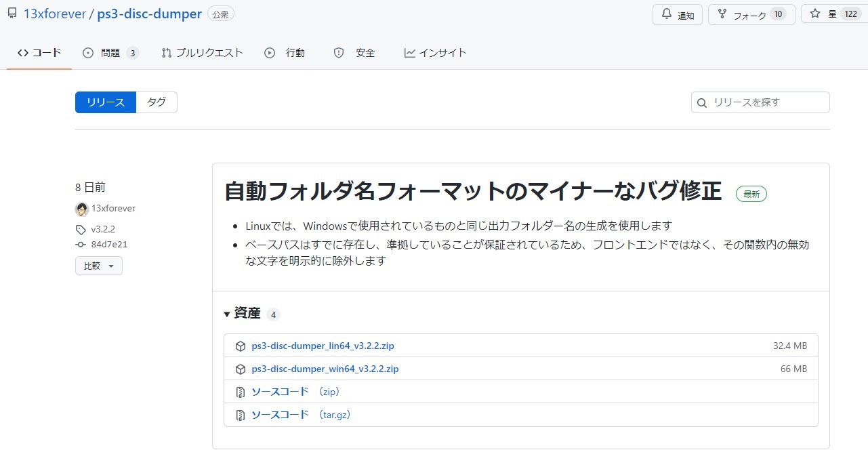Viewport: 868px width, 471px height.
Task: Click the issues count 3 badge
Action: [x=133, y=53]
